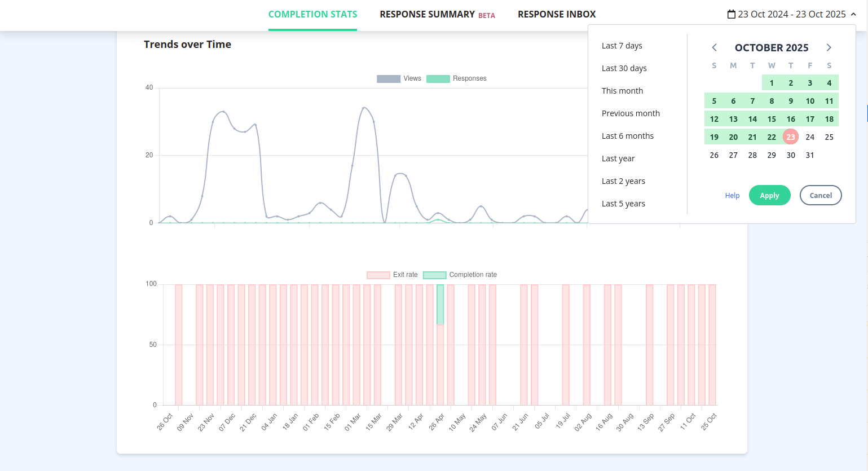868x471 pixels.
Task: Advance to November with the right arrow
Action: coord(829,47)
